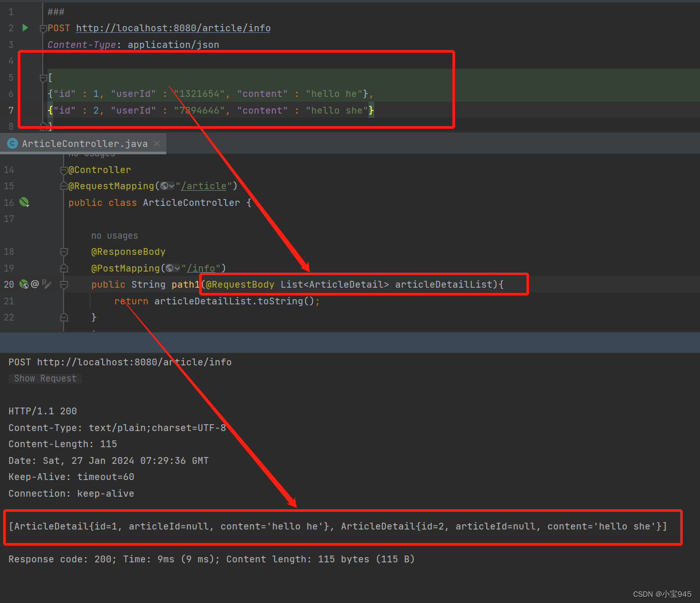Click the "HTTP/1.1 200" response status line
This screenshot has width=700, height=603.
[43, 411]
